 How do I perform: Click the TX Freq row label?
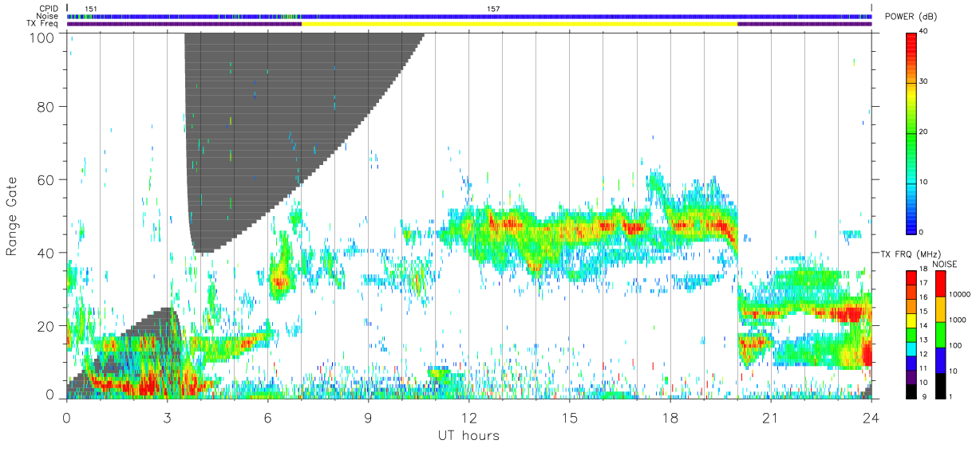[42, 23]
